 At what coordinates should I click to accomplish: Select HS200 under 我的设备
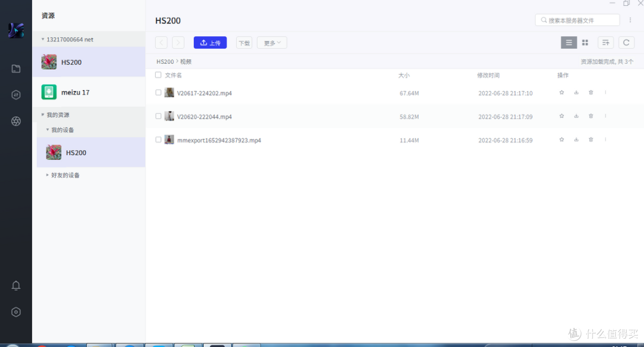pyautogui.click(x=91, y=153)
